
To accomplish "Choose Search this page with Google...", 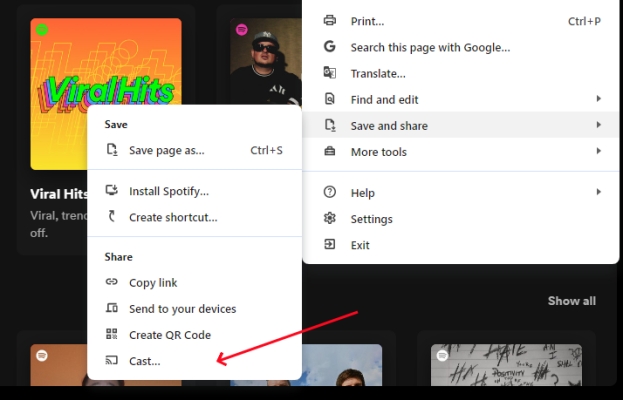I will pyautogui.click(x=461, y=47).
